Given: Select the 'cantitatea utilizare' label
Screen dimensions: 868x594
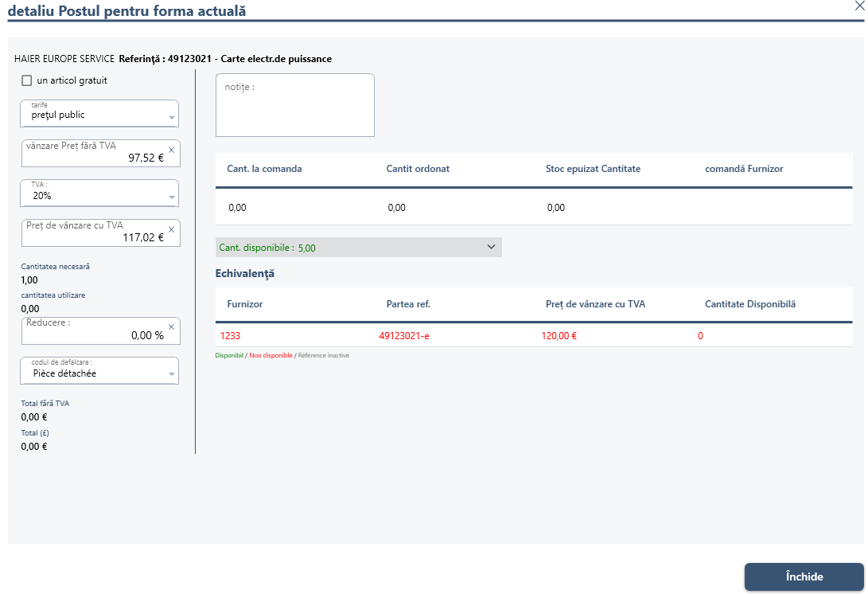Looking at the screenshot, I should (53, 295).
